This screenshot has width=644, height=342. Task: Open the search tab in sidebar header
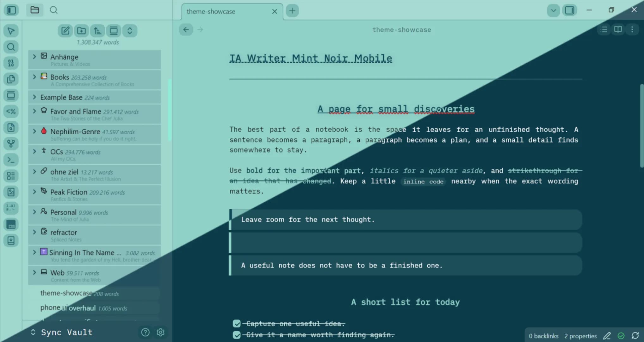point(54,10)
